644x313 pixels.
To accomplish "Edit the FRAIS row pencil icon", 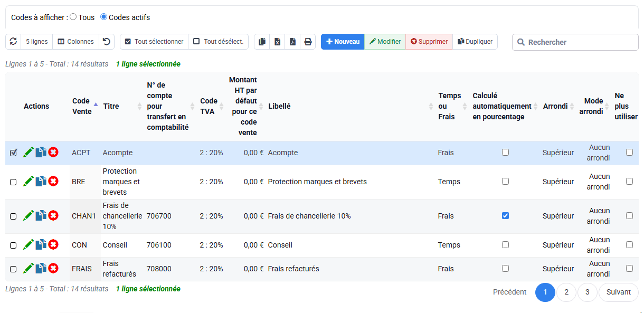I will [x=29, y=269].
